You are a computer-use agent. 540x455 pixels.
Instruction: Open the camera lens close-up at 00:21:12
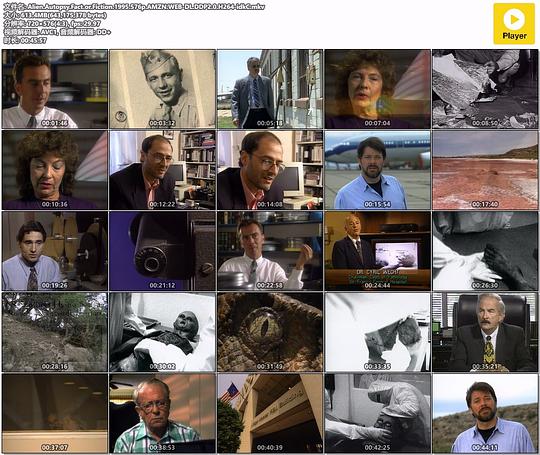click(x=162, y=251)
